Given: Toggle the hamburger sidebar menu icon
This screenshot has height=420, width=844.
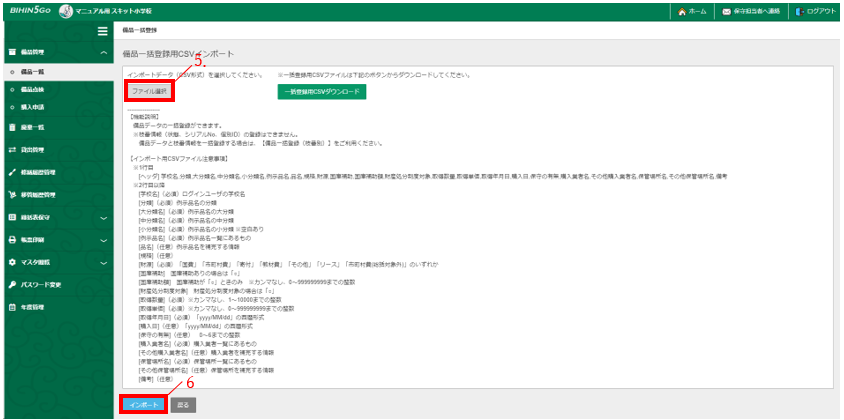Looking at the screenshot, I should [102, 31].
